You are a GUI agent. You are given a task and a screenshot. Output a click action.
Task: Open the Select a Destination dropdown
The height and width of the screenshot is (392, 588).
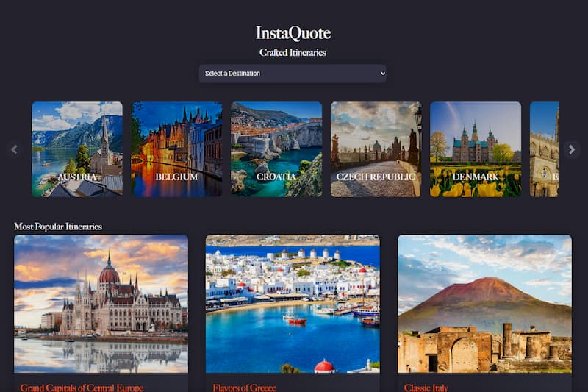[x=292, y=74]
